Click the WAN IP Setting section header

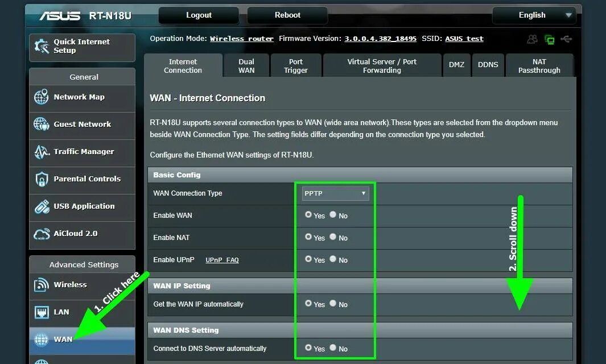[360, 286]
